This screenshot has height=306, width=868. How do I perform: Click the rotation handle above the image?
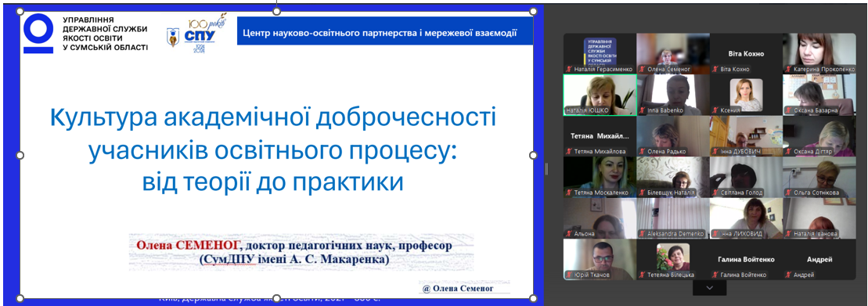click(277, 11)
